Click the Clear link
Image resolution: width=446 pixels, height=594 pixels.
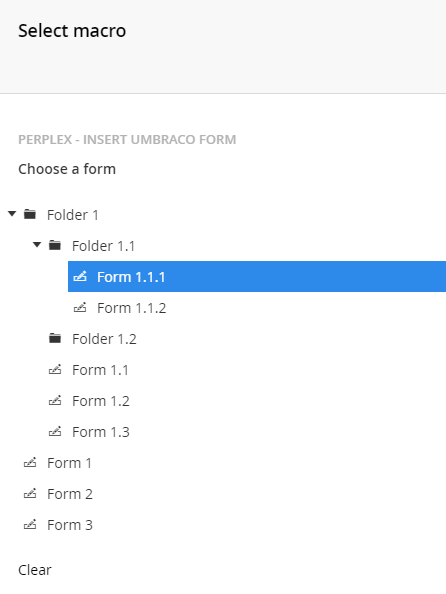pos(35,570)
